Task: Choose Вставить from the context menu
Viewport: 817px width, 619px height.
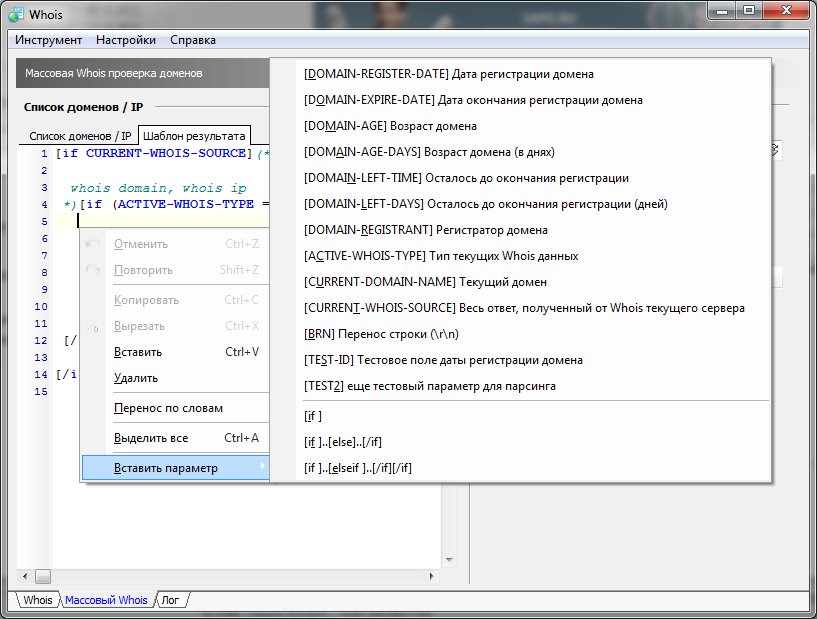Action: (x=137, y=352)
